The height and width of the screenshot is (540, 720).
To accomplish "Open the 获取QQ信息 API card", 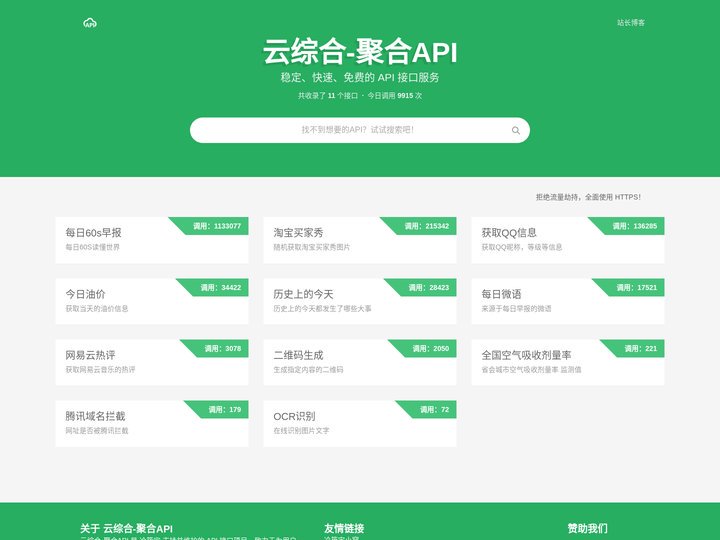I will 568,240.
